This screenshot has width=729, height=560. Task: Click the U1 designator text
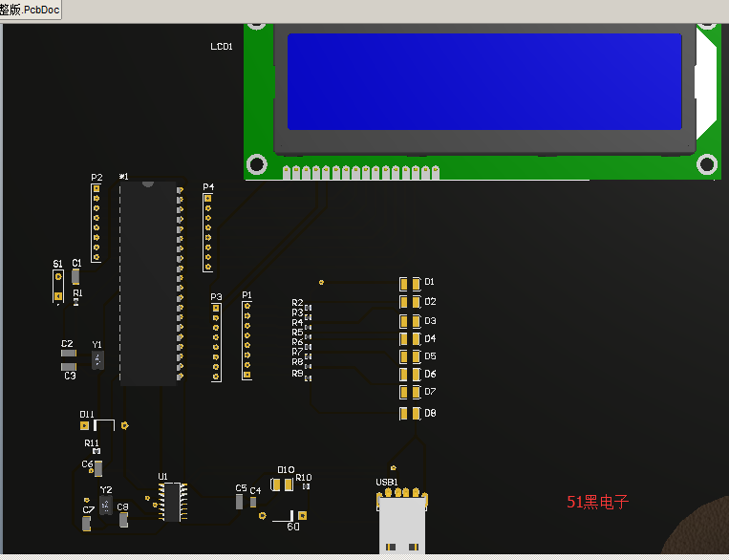162,477
